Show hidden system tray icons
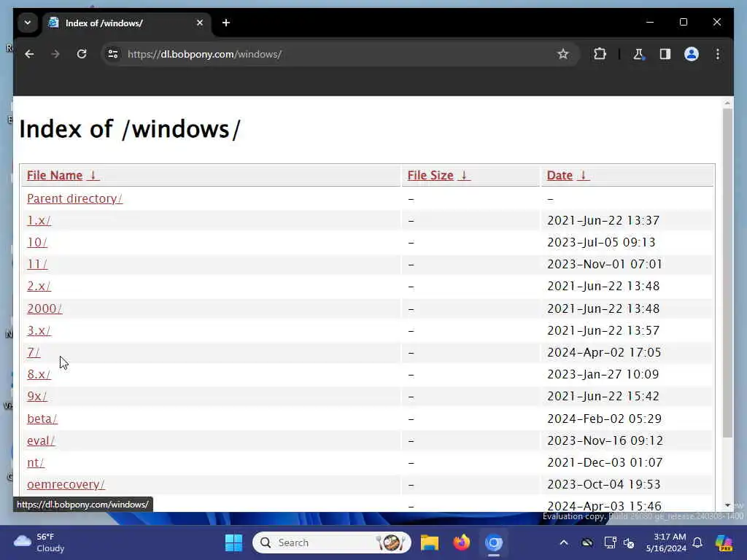Viewport: 747px width, 560px height. click(x=564, y=542)
